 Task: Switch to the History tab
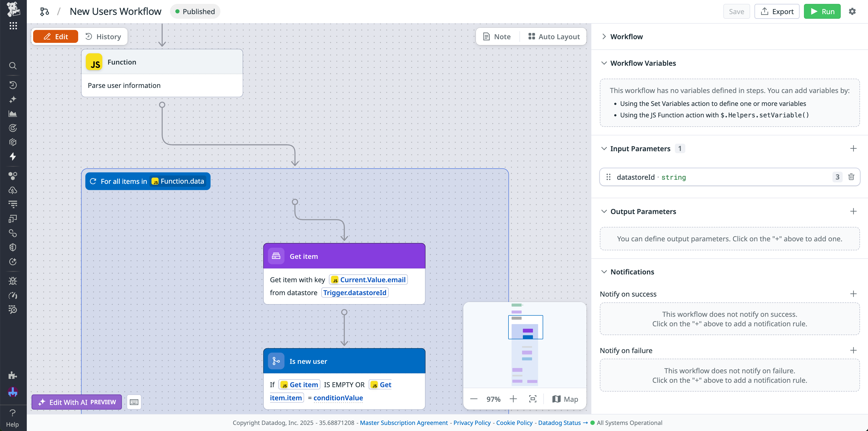coord(103,36)
